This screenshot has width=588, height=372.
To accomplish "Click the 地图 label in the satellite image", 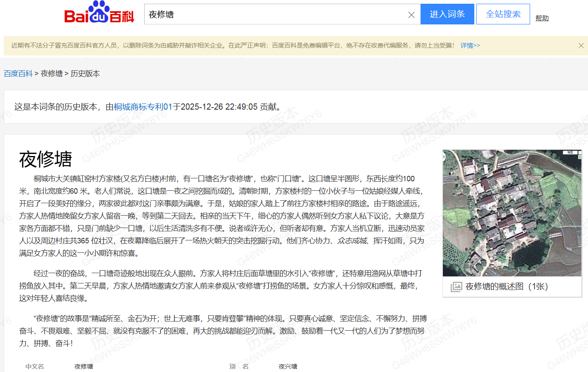I will tap(570, 153).
